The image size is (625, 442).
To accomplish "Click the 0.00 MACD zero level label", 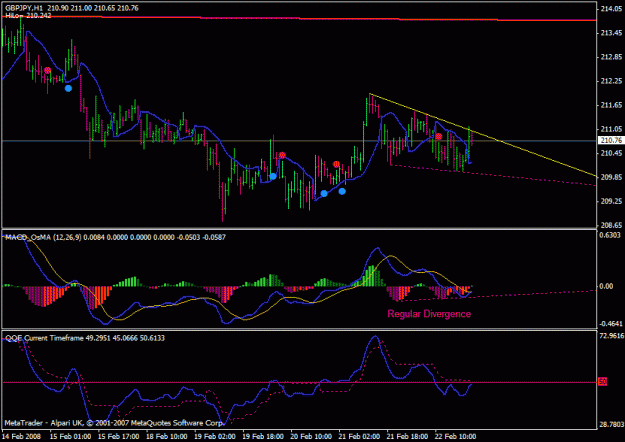I will (x=606, y=286).
